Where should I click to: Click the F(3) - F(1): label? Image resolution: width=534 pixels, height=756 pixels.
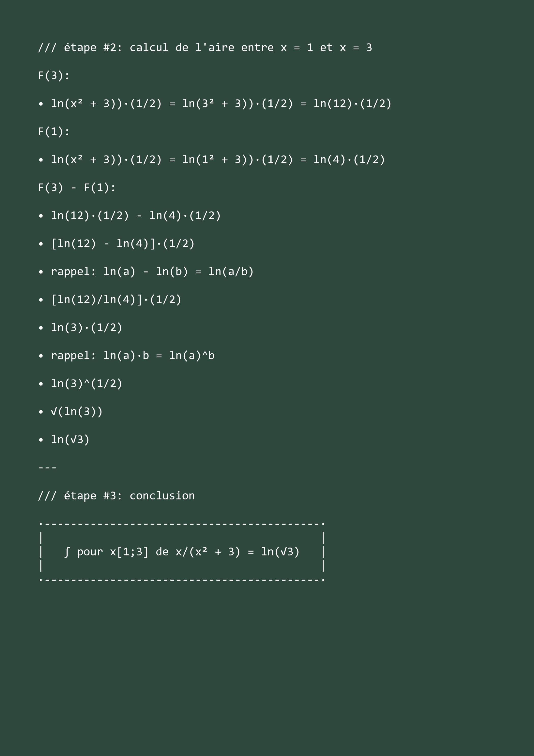(77, 188)
